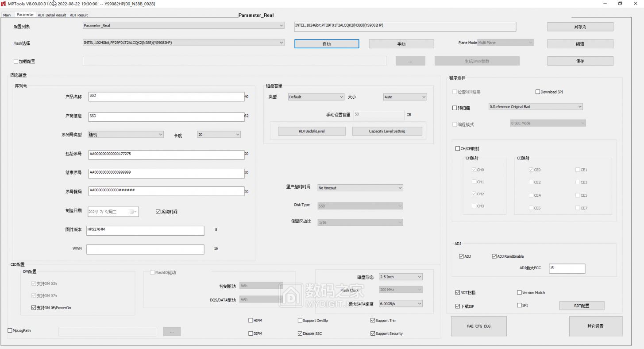Expand the 配置列表 Parameter_Real dropdown
644x349 pixels.
pyautogui.click(x=184, y=26)
